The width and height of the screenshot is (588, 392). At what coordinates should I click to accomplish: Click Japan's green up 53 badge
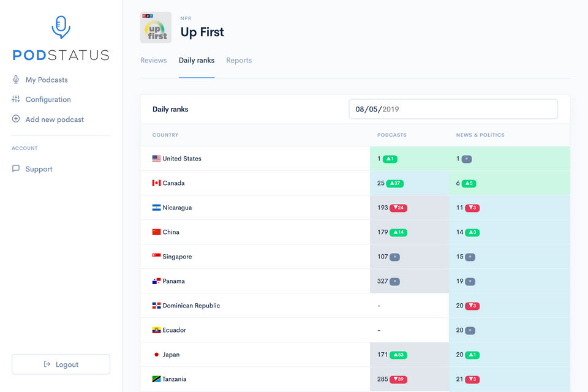398,355
